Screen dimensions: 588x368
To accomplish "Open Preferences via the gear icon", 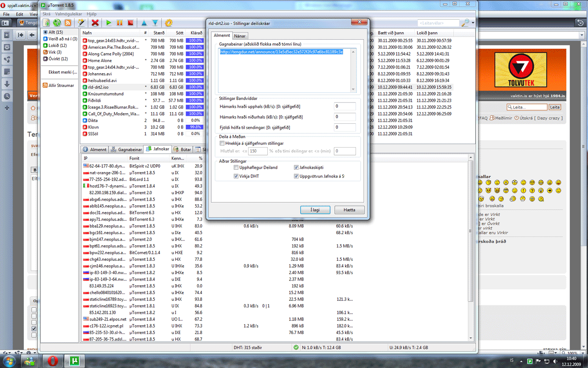I will pos(169,23).
